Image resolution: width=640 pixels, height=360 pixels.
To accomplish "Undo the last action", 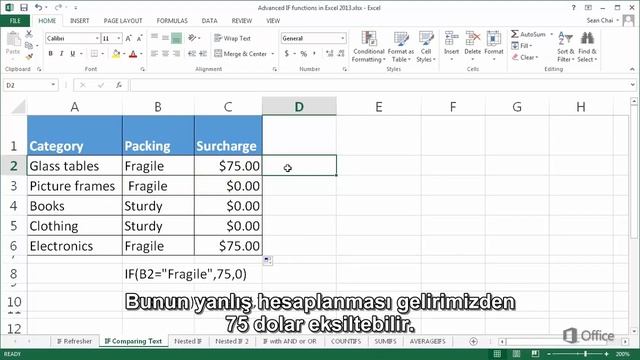I will point(38,7).
